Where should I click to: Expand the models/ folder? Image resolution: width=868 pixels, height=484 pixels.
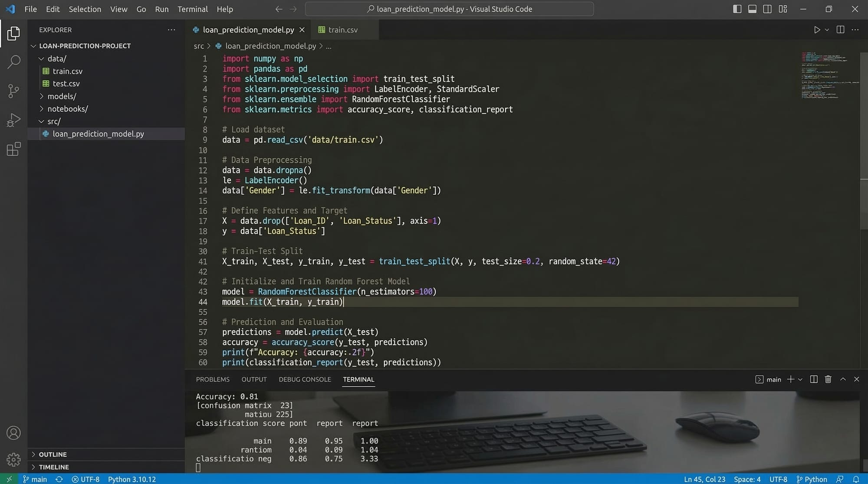(x=61, y=96)
